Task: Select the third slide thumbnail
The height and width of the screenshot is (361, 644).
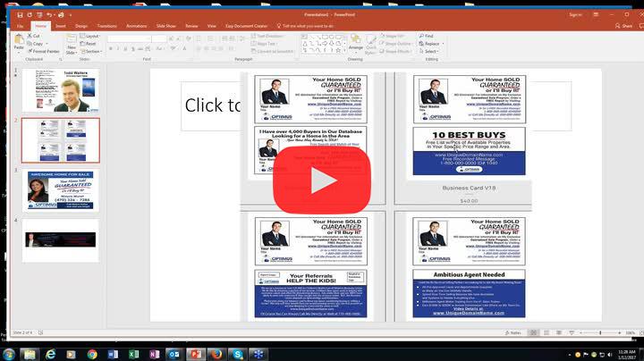Action: [x=60, y=189]
